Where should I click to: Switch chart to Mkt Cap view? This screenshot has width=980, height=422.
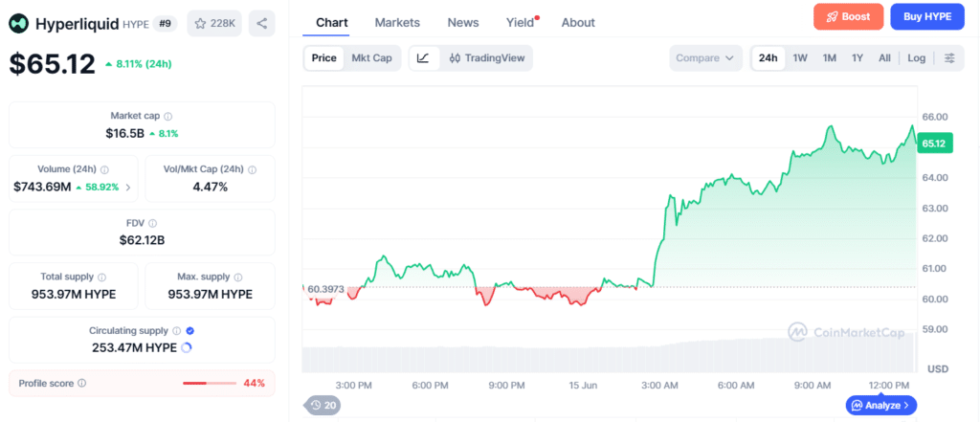pos(372,58)
